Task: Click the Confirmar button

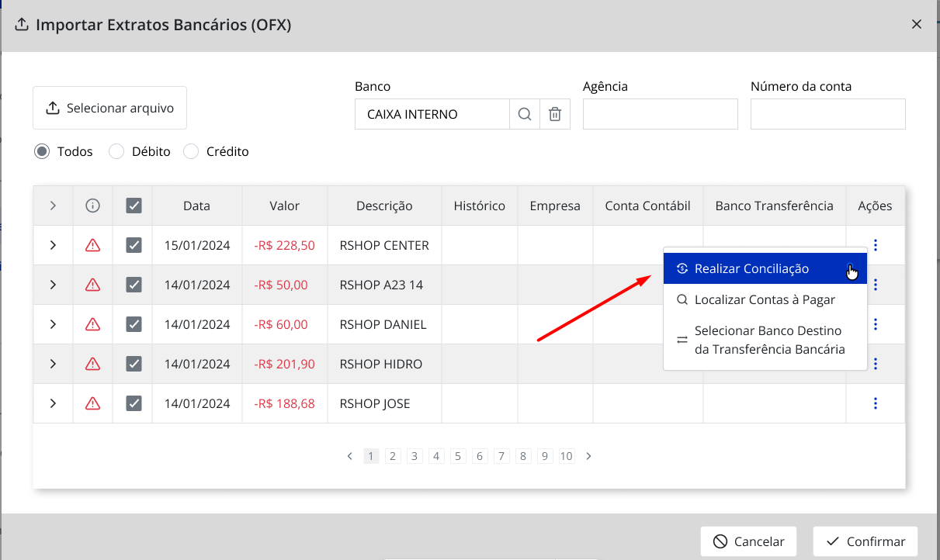Action: pos(865,541)
